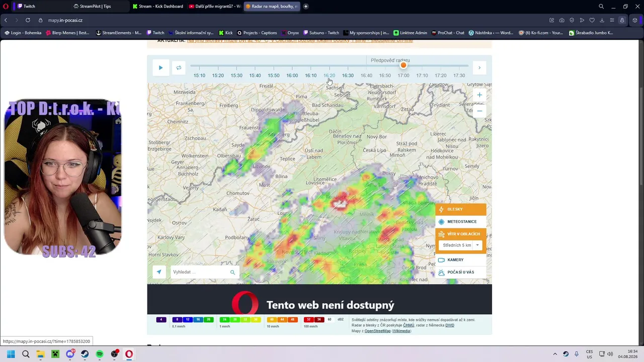The image size is (644, 362).
Task: Click the locate-me arrow on the map
Action: [159, 272]
